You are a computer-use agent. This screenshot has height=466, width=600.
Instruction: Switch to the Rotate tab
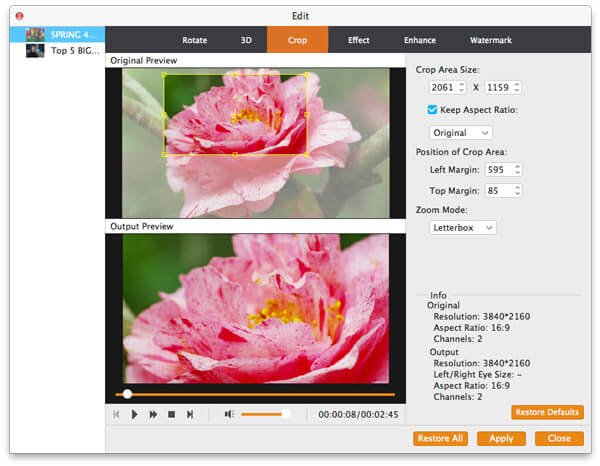(194, 40)
